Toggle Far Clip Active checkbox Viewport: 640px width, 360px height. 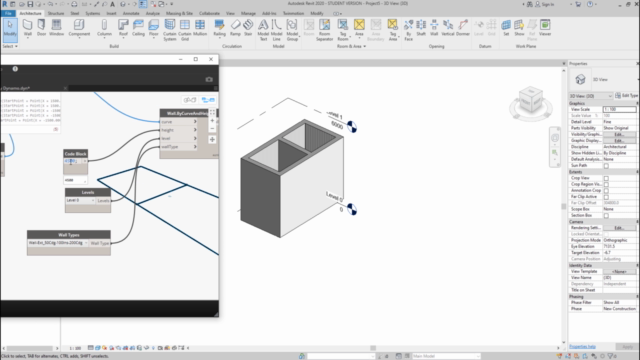tap(606, 197)
